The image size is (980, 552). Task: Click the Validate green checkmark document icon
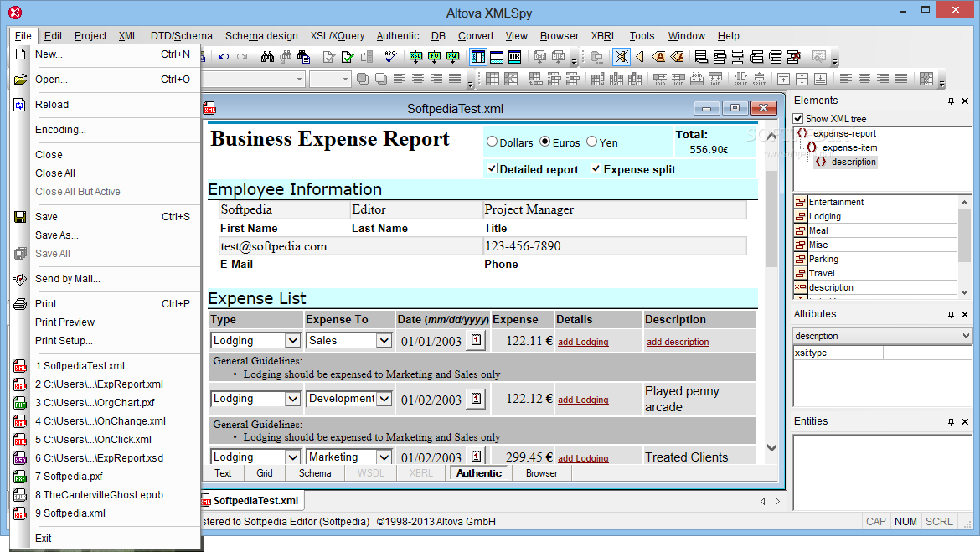[348, 57]
